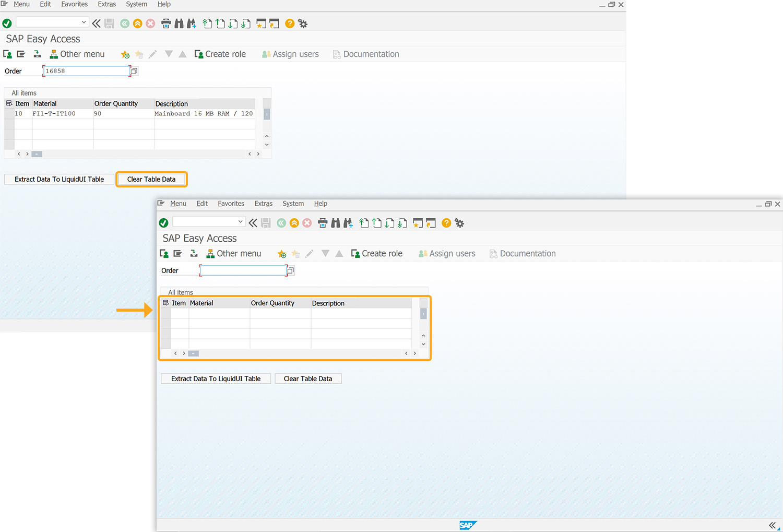783x532 pixels.
Task: Click table settings icon in back window table
Action: [x=9, y=103]
